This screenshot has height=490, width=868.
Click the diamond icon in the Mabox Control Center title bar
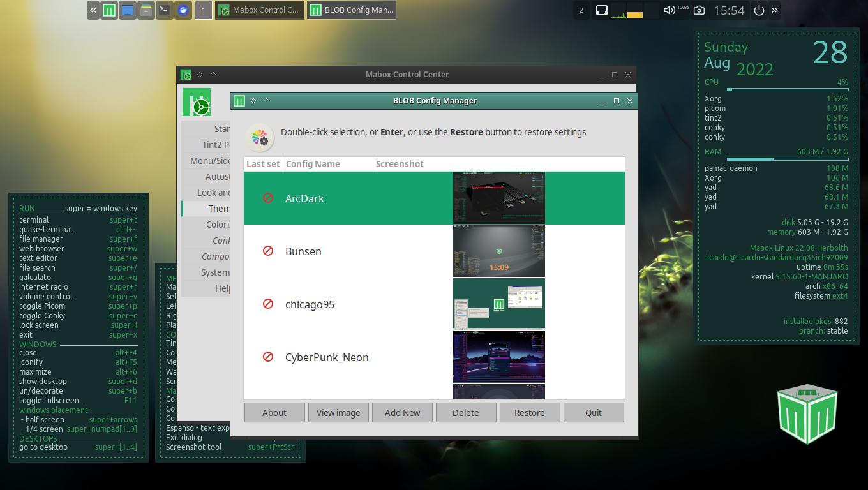point(200,75)
